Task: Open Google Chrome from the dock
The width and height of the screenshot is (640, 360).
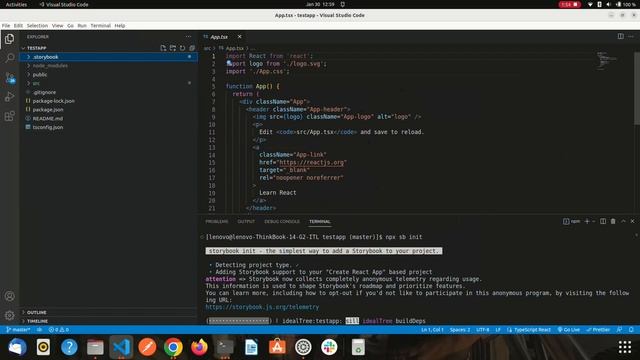Action: click(x=173, y=347)
